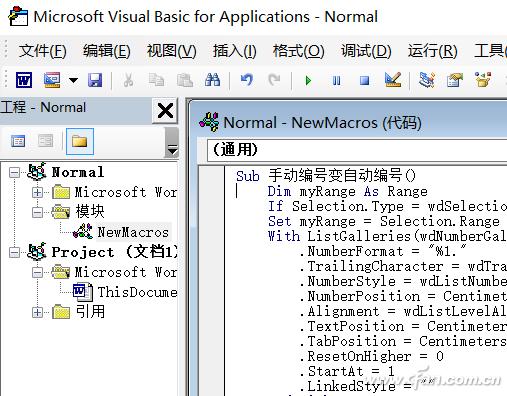
Task: Click the View Microsoft Word toolbar icon
Action: pyautogui.click(x=24, y=80)
